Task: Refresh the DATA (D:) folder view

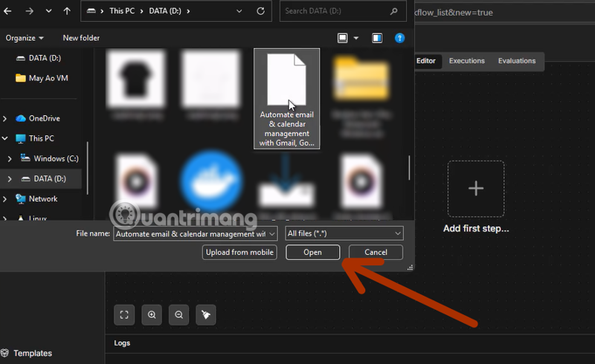Action: (x=261, y=11)
